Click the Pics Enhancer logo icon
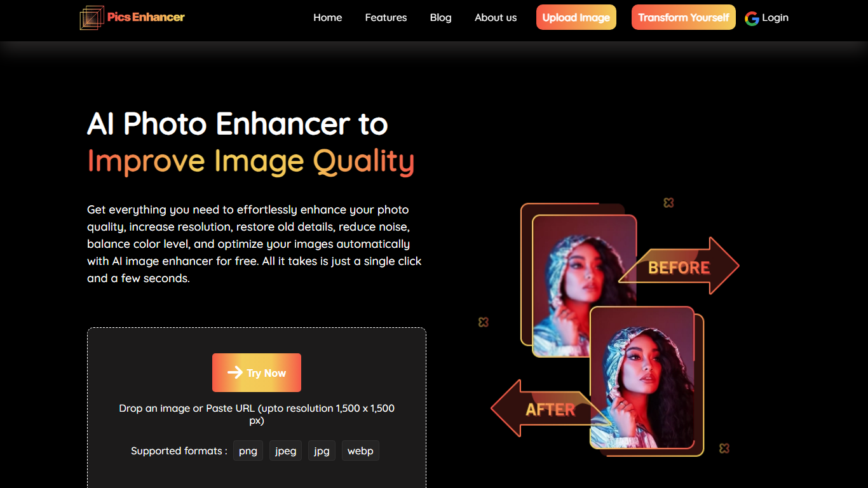 click(92, 18)
